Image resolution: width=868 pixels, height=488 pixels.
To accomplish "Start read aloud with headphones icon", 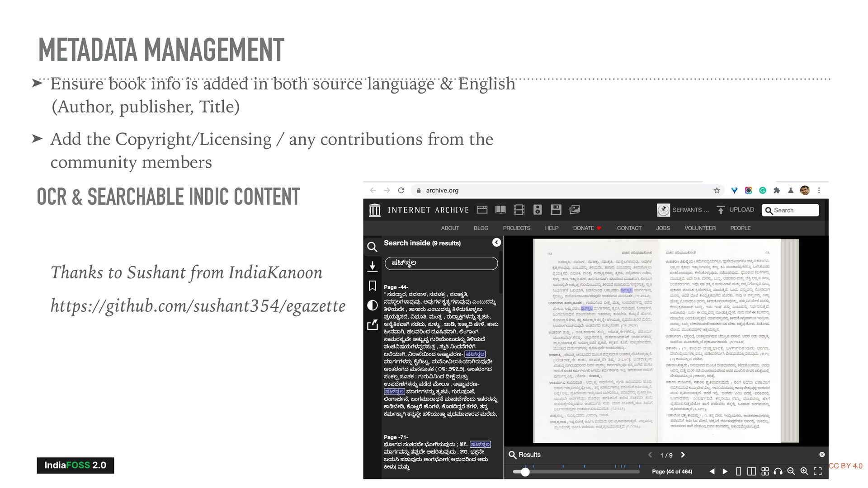I will [778, 471].
